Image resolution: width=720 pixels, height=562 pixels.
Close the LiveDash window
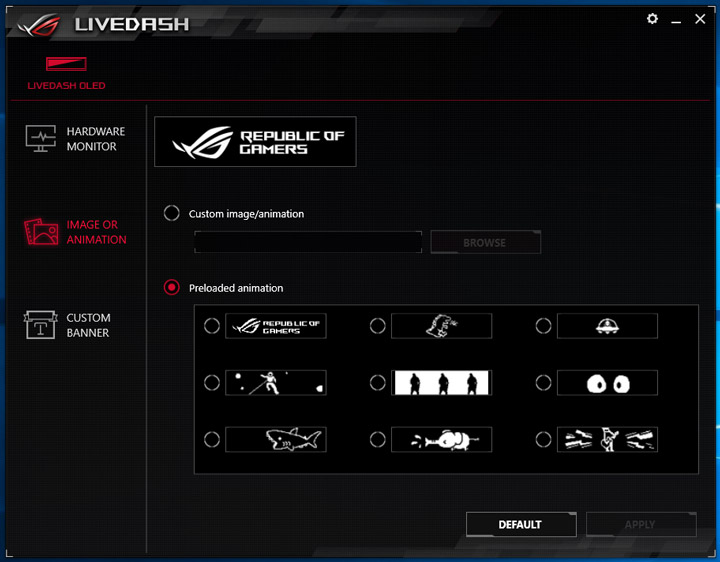pyautogui.click(x=700, y=19)
